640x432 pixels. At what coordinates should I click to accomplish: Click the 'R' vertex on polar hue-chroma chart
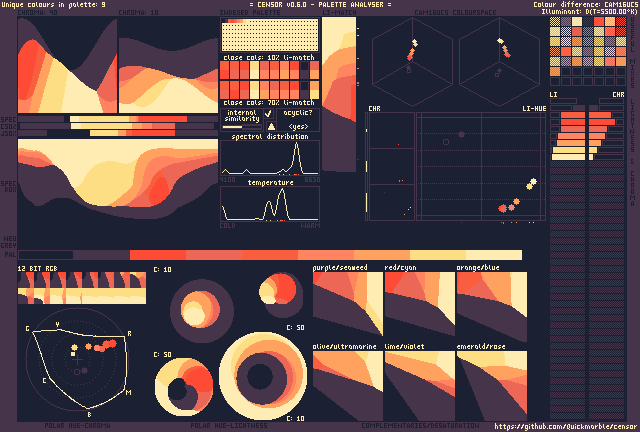(129, 334)
